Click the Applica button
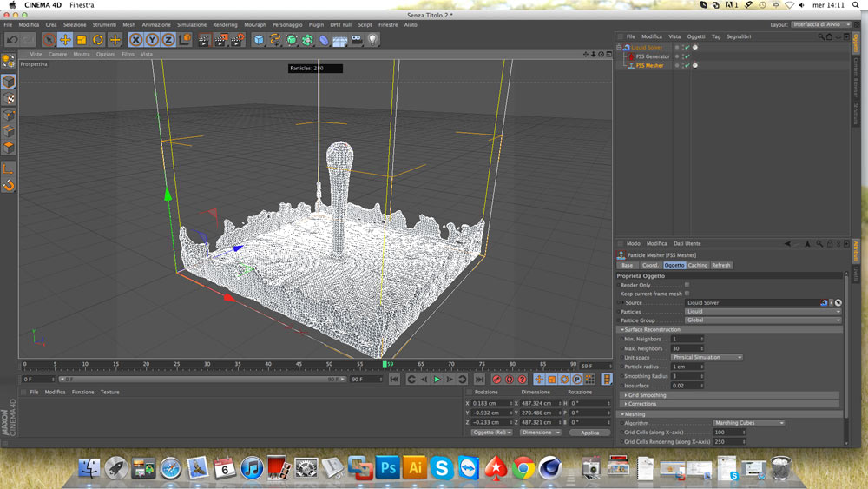 (589, 433)
